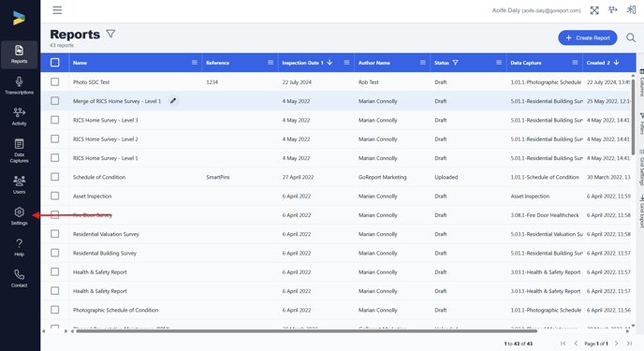Check the Merge of RICS Home Survey checkbox
This screenshot has width=644, height=351.
pyautogui.click(x=54, y=100)
